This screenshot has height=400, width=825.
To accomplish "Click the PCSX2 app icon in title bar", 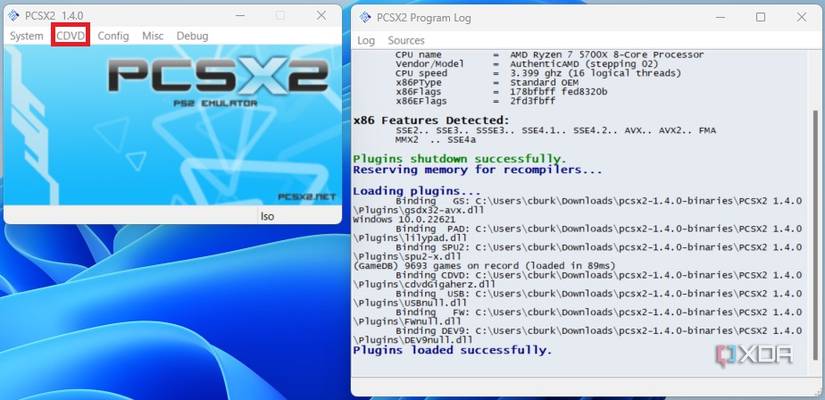I will 14,16.
